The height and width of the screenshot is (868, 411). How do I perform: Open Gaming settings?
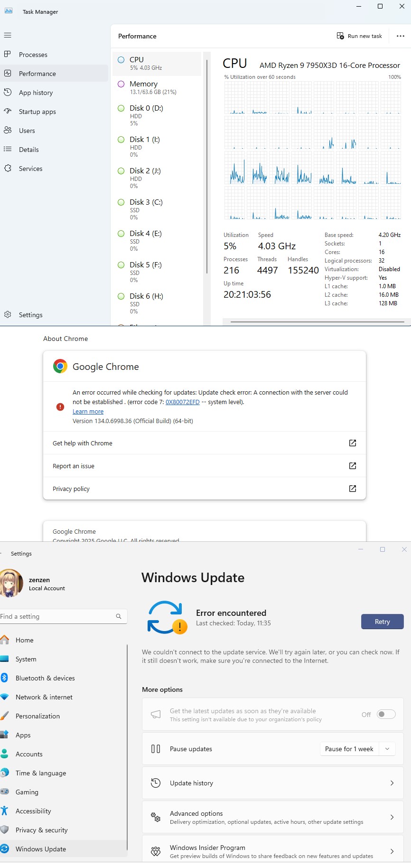[64, 792]
